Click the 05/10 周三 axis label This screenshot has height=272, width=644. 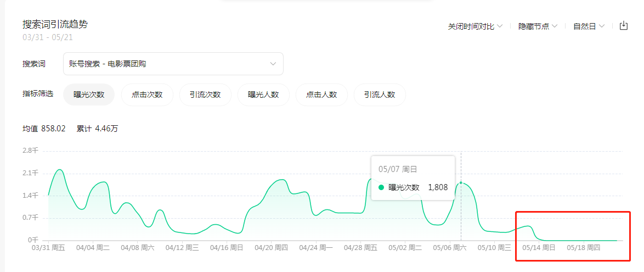pyautogui.click(x=494, y=248)
